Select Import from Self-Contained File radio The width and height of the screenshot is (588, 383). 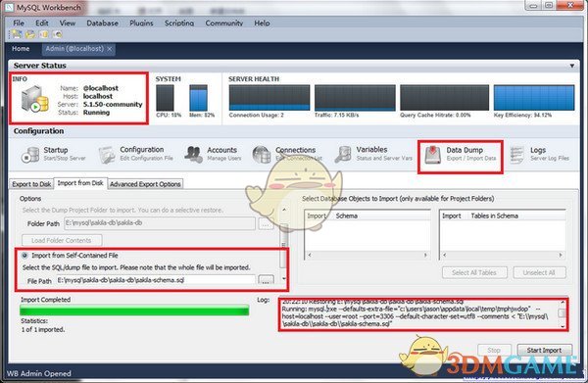[24, 256]
